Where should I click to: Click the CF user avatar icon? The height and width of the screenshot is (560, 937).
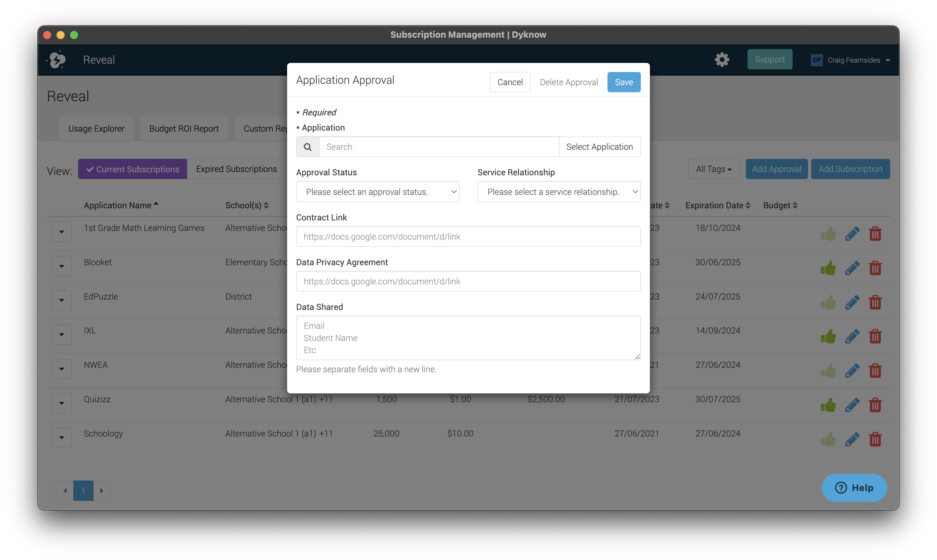(x=817, y=60)
